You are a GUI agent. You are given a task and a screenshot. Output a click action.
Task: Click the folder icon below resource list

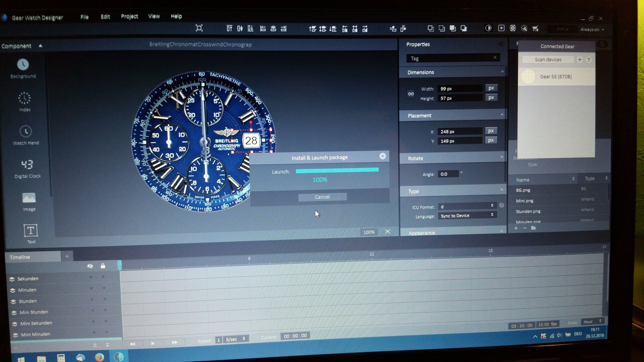coord(533,228)
